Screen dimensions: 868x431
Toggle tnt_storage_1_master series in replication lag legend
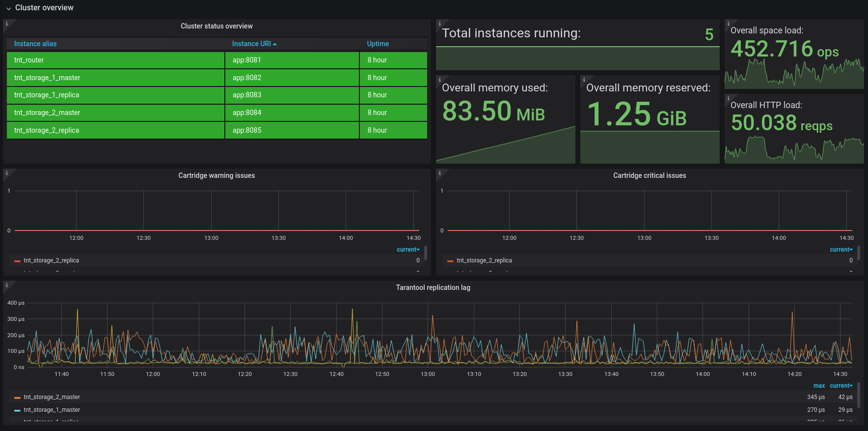coord(52,410)
